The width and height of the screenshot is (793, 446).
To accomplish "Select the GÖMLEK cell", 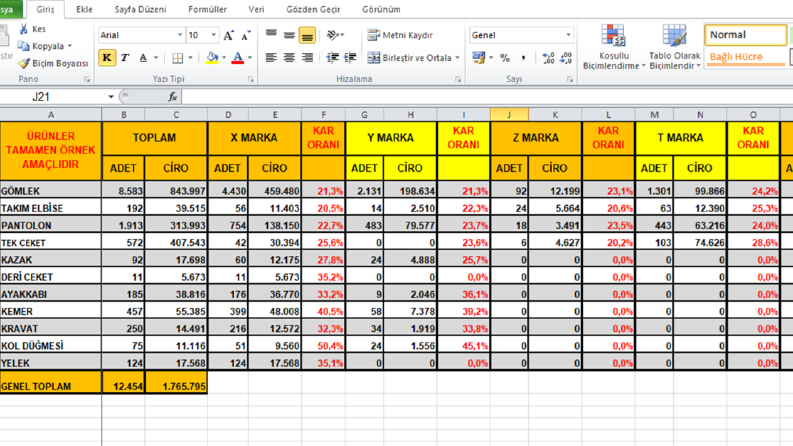I will (x=51, y=191).
